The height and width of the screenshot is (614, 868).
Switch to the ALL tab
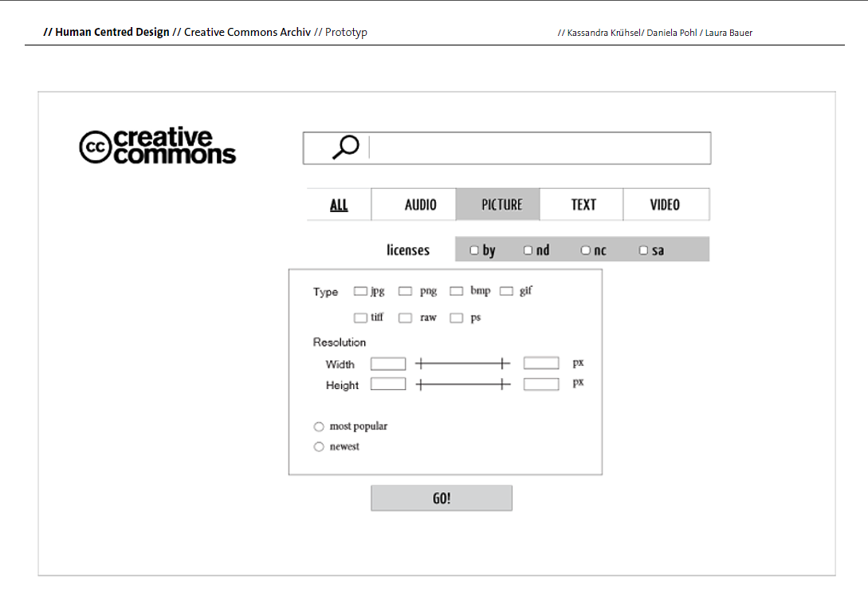pos(339,205)
